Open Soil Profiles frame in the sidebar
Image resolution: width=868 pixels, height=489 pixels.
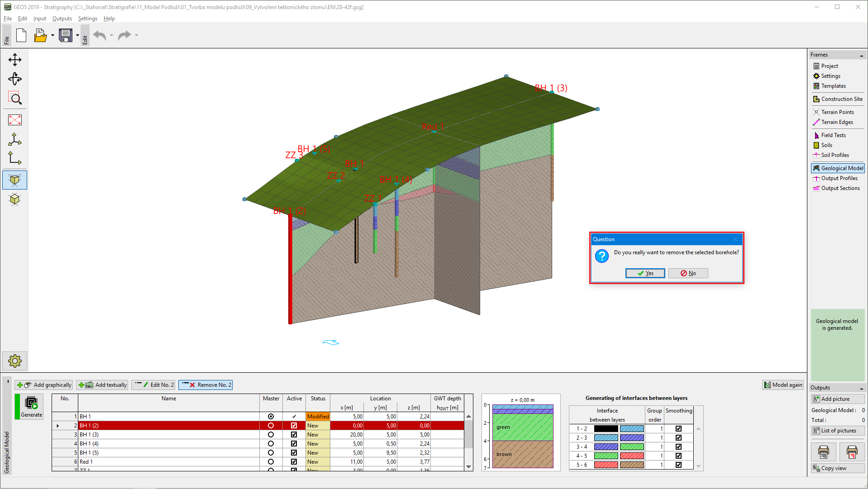tap(835, 155)
